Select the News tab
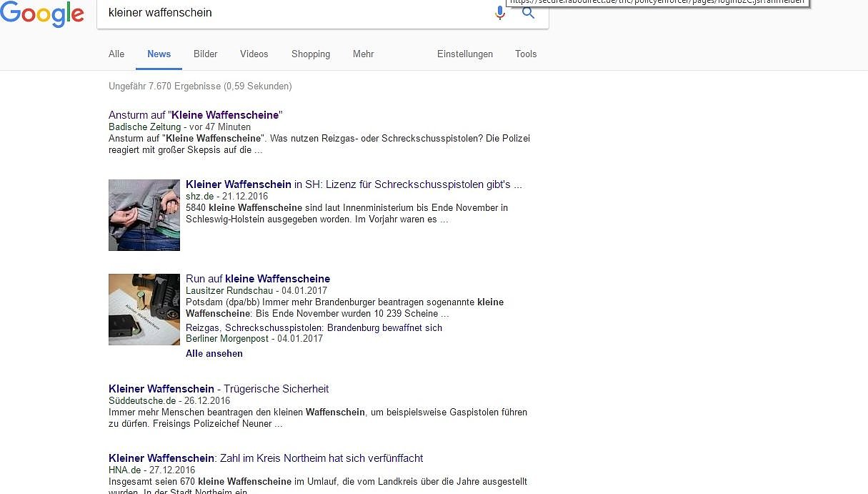 pyautogui.click(x=159, y=54)
